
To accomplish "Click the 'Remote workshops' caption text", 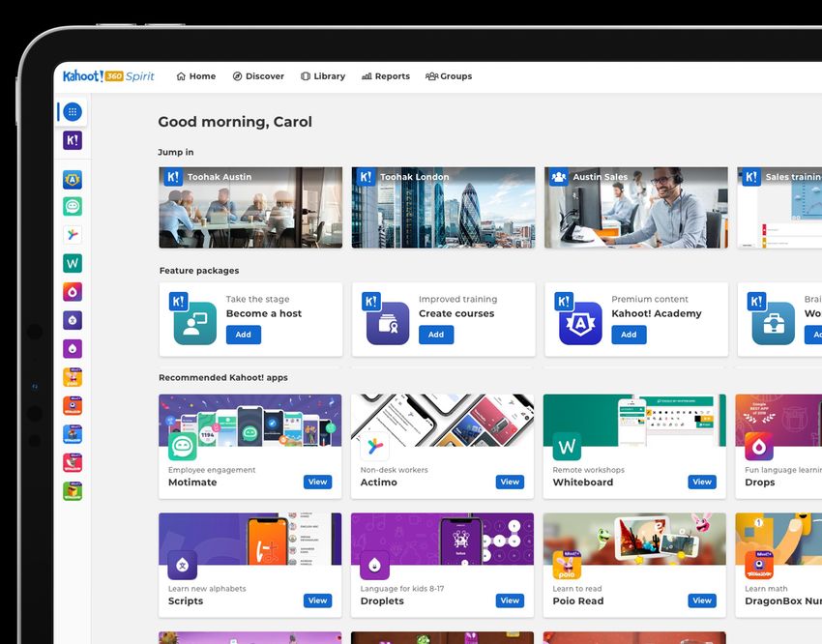I will [x=588, y=470].
